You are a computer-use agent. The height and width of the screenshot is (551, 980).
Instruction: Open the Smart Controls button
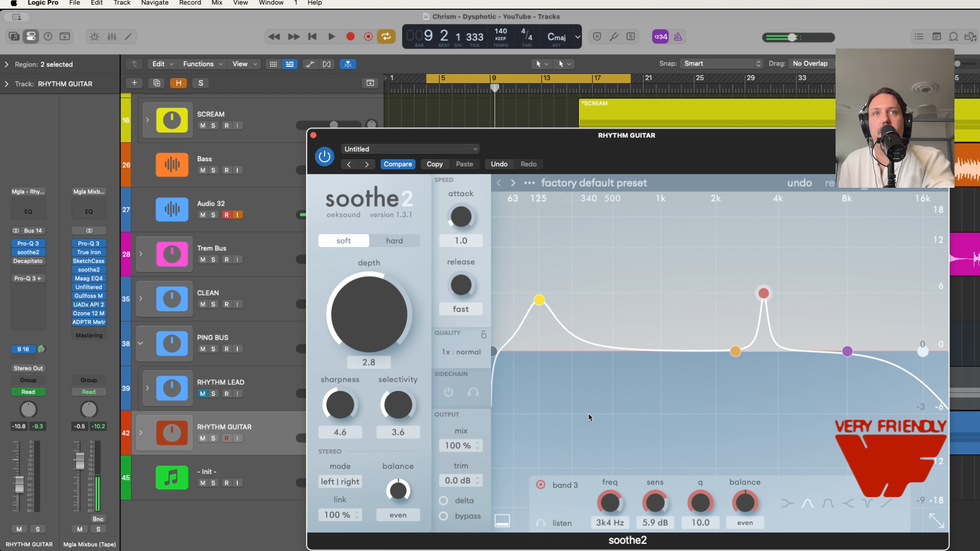coord(94,37)
